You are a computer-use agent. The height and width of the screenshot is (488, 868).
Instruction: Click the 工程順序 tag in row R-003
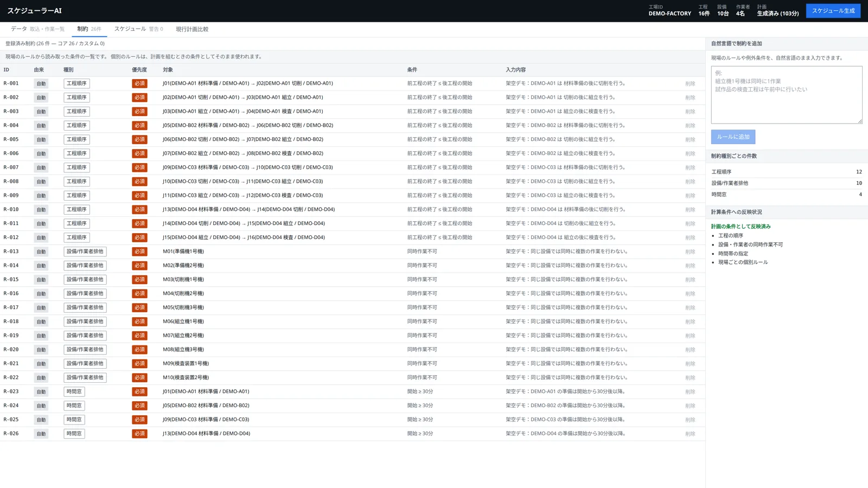76,111
